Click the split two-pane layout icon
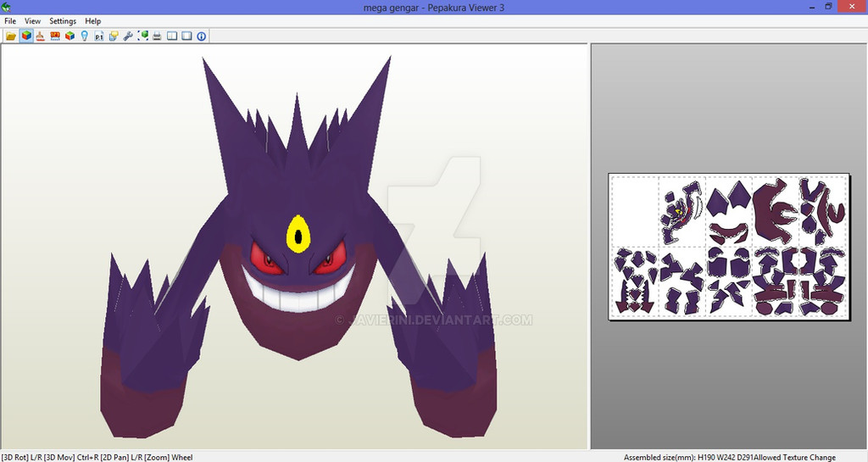This screenshot has height=462, width=868. pyautogui.click(x=172, y=36)
